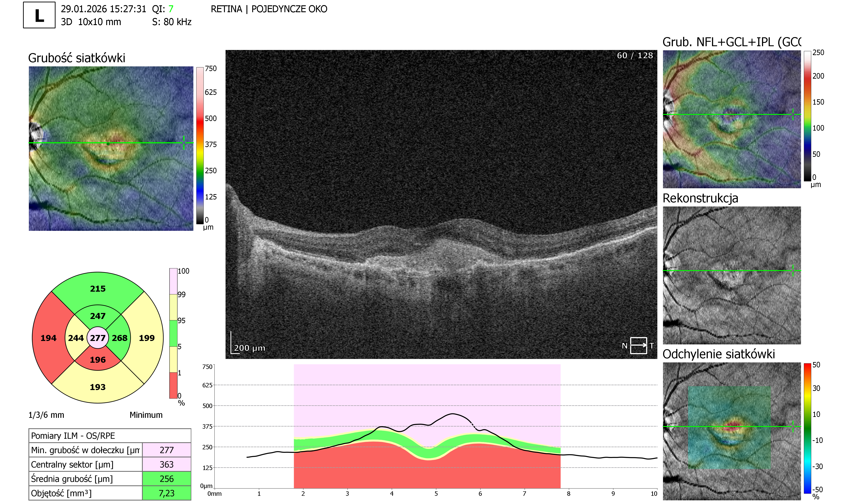Viewport: 858px width, 504px height.
Task: Select the inner sector value 244
Action: point(76,338)
